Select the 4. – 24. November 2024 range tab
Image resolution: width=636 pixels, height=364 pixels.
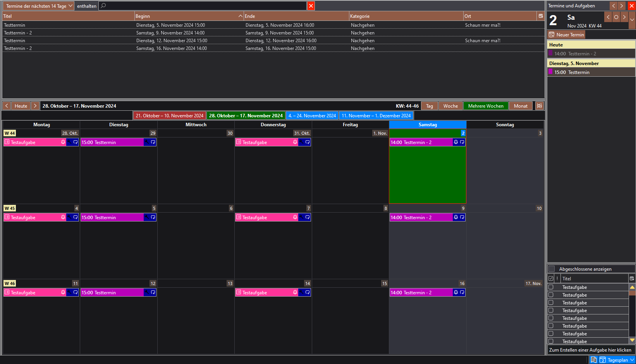pyautogui.click(x=312, y=115)
